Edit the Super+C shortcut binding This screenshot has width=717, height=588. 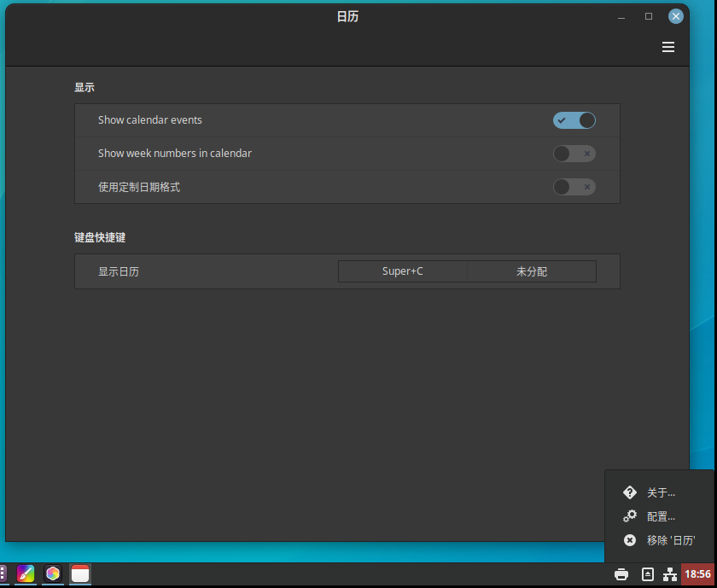[403, 271]
